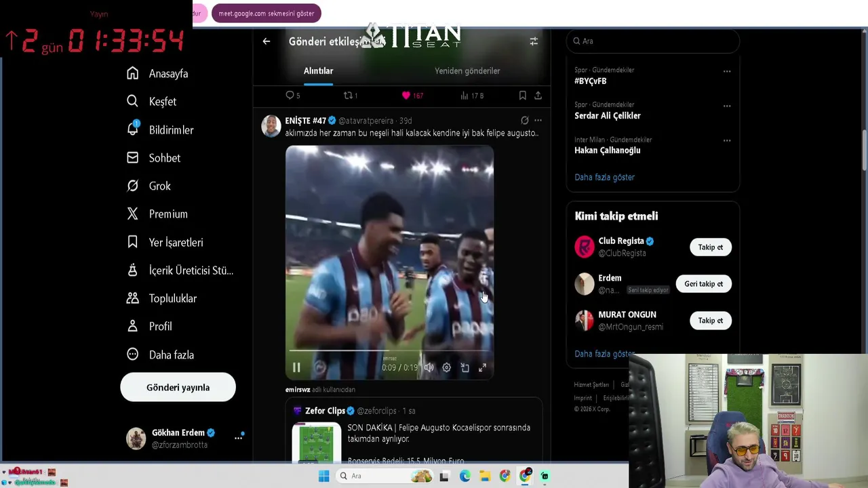Image resolution: width=868 pixels, height=488 pixels.
Task: Open the Windows Start menu
Action: (x=323, y=476)
